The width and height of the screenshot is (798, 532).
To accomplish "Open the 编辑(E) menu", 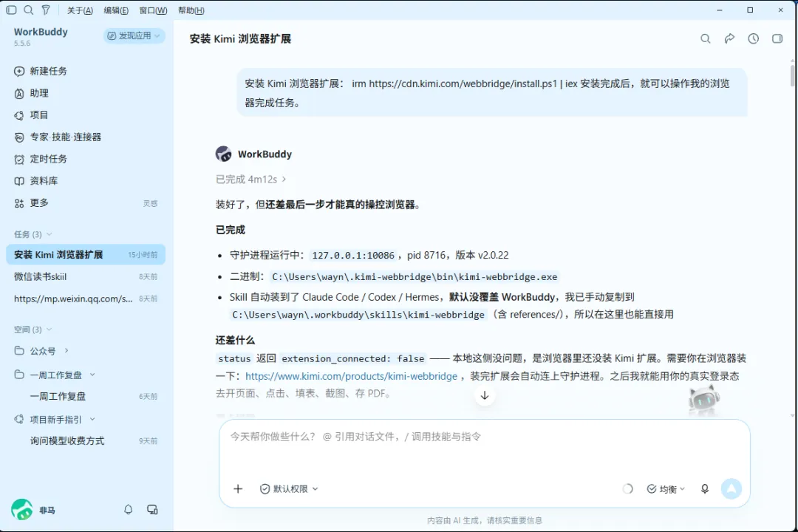I will click(116, 10).
